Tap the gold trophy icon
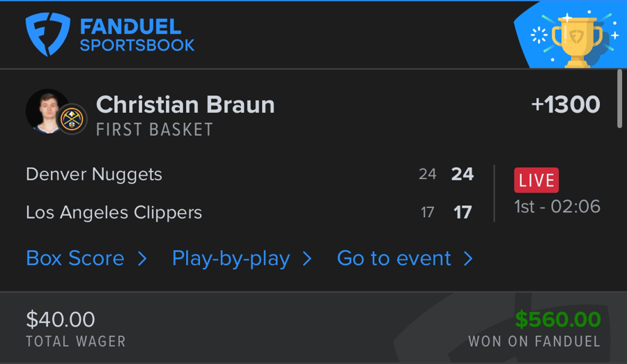The width and height of the screenshot is (627, 364). [576, 40]
